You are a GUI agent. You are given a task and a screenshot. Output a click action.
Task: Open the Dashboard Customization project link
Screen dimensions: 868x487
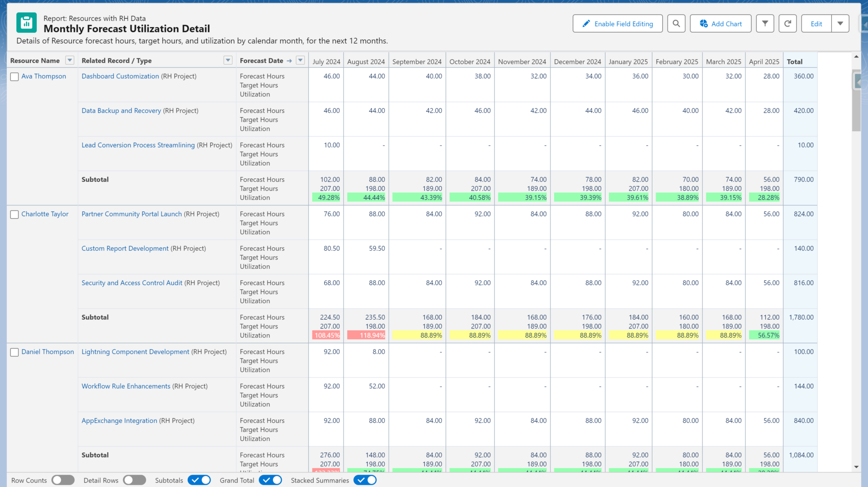120,76
